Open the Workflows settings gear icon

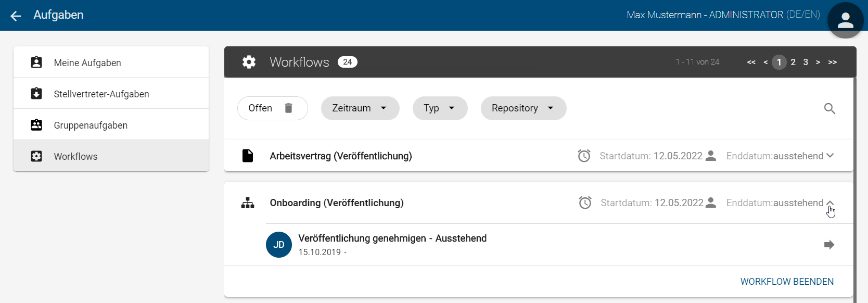pyautogui.click(x=249, y=62)
